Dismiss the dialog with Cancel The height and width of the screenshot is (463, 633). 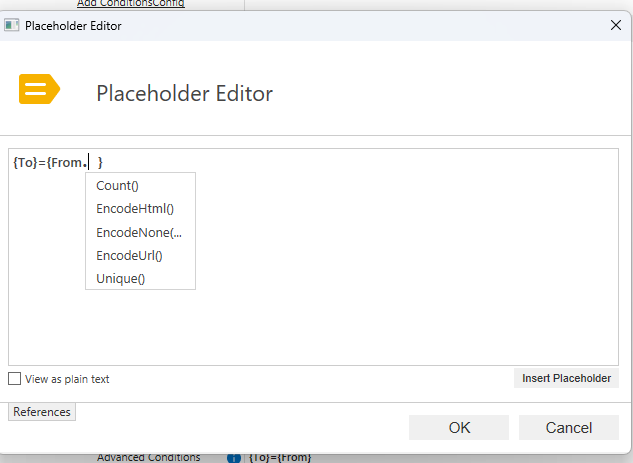[x=568, y=427]
